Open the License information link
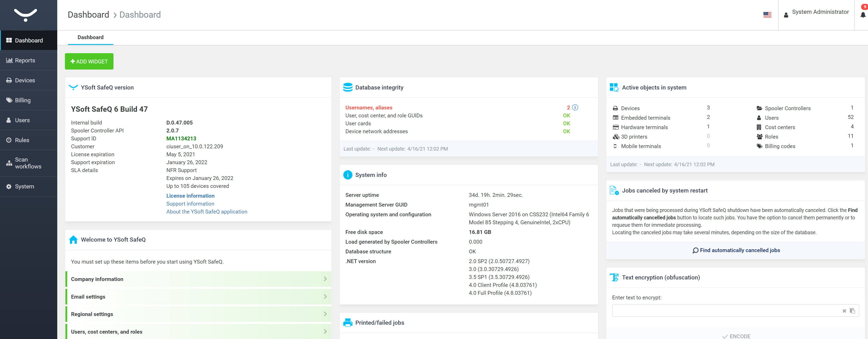The width and height of the screenshot is (868, 339). point(190,195)
